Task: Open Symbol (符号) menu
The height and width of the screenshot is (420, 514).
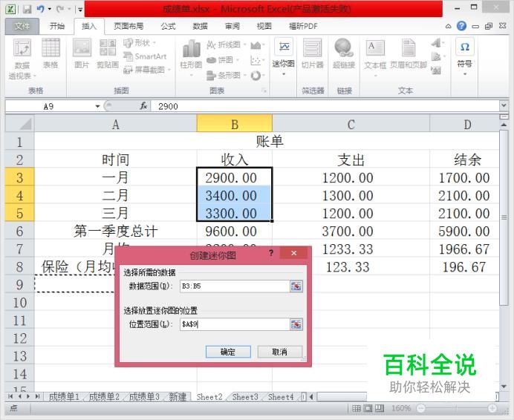Action: [464, 56]
